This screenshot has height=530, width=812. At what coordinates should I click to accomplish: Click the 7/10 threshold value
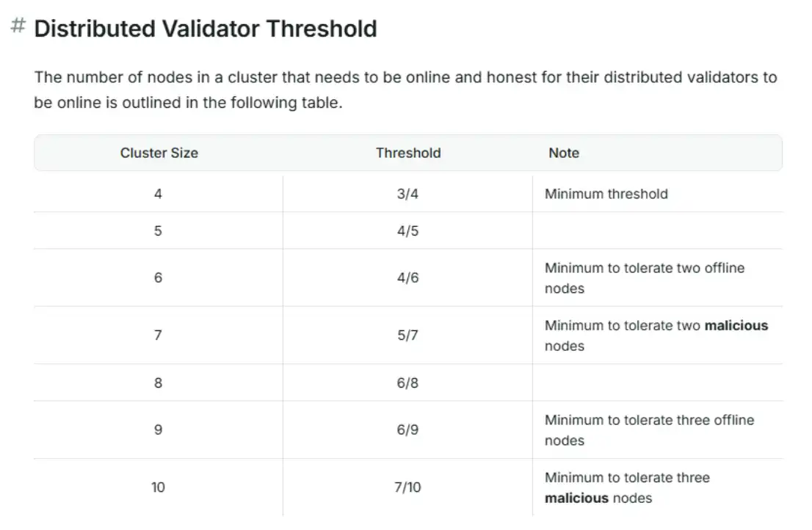407,487
